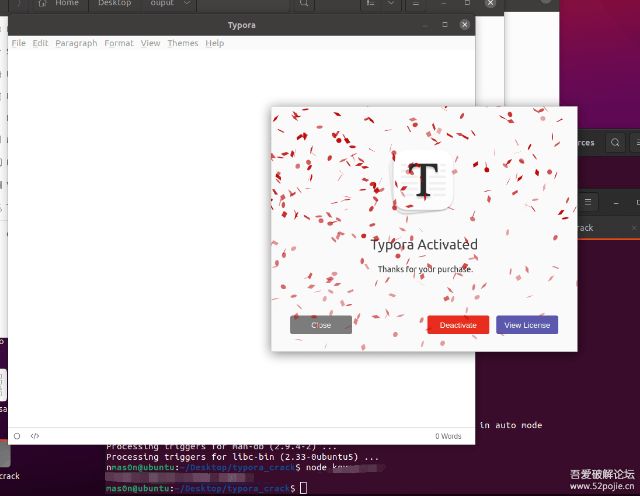
Task: Open view options dropdown arrow in file manager
Action: pyautogui.click(x=391, y=3)
